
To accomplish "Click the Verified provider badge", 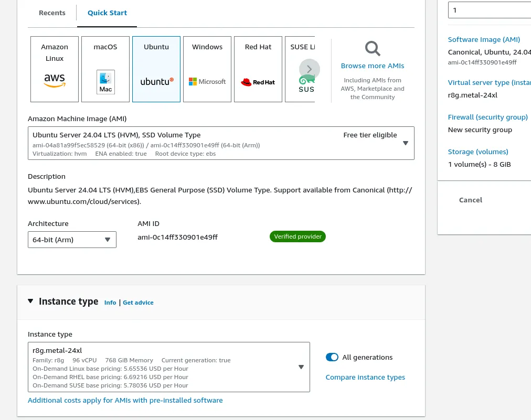I will coord(298,236).
